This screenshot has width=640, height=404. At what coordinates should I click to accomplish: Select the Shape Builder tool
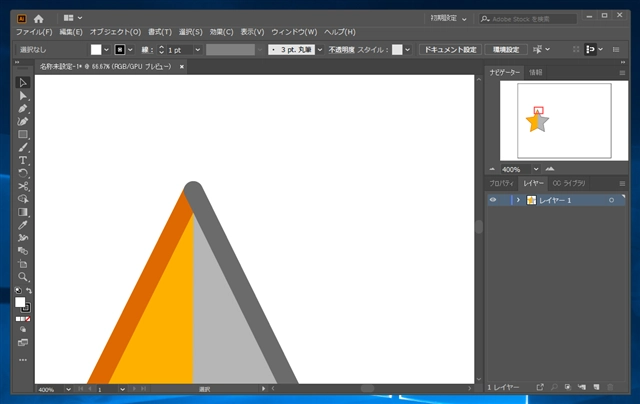[23, 199]
